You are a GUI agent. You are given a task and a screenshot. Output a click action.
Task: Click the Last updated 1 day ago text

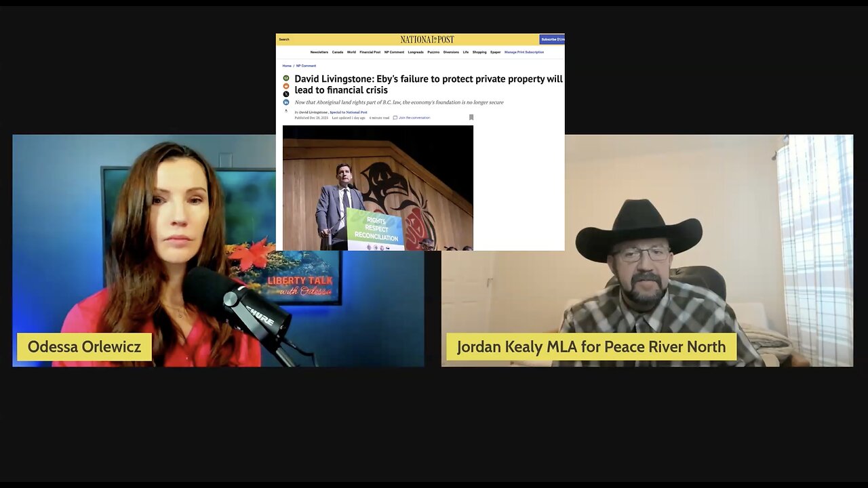click(349, 118)
